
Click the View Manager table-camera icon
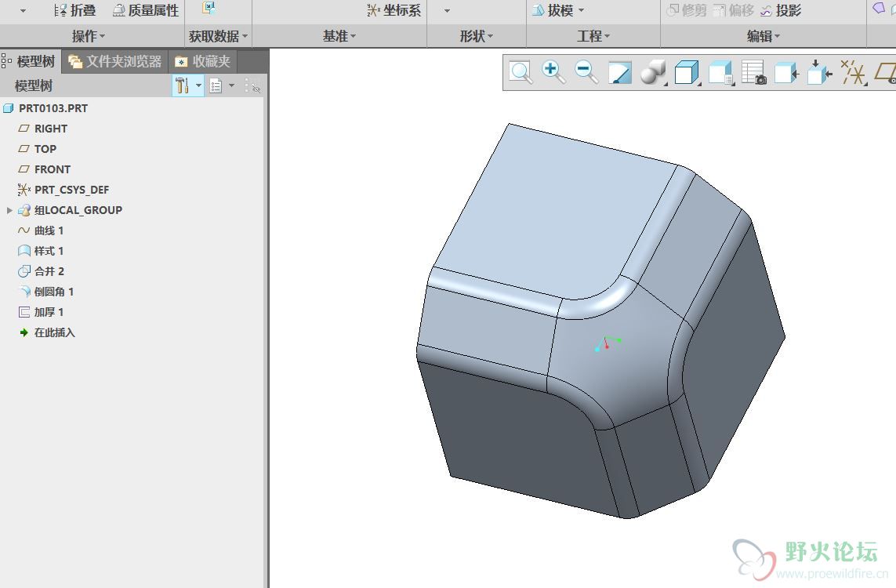click(753, 73)
